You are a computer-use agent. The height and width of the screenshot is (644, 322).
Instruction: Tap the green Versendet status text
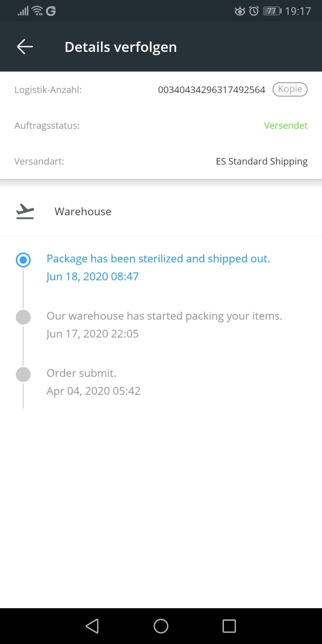coord(285,125)
